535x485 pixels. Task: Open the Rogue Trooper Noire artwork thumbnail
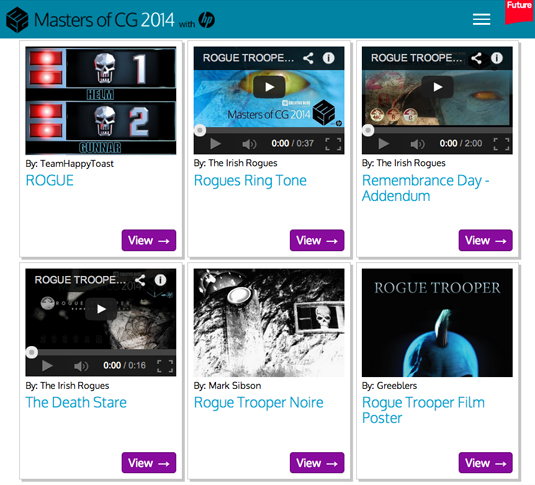[x=269, y=323]
